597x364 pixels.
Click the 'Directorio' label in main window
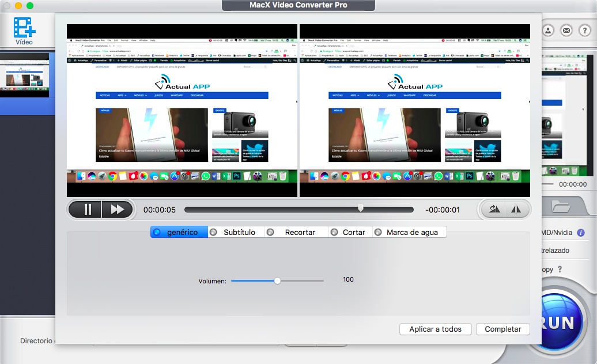pyautogui.click(x=36, y=341)
